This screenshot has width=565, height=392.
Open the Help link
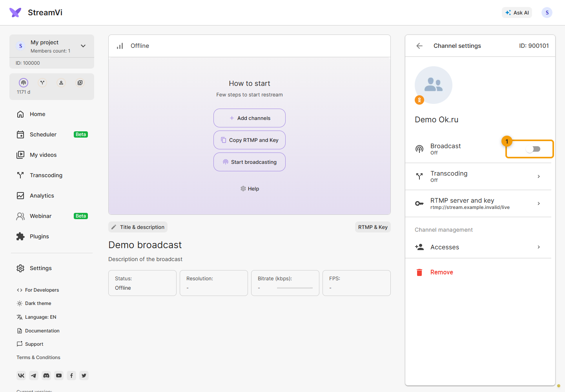click(250, 189)
